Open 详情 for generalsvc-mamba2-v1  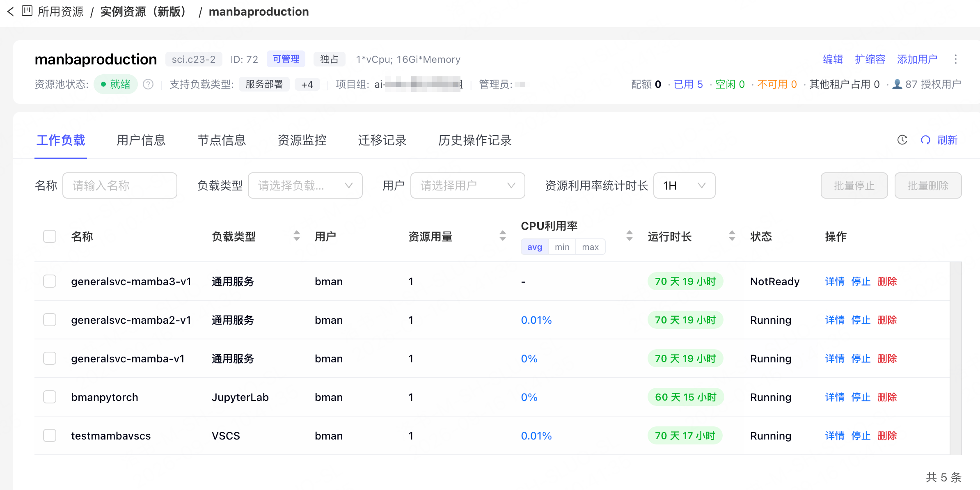click(x=835, y=320)
